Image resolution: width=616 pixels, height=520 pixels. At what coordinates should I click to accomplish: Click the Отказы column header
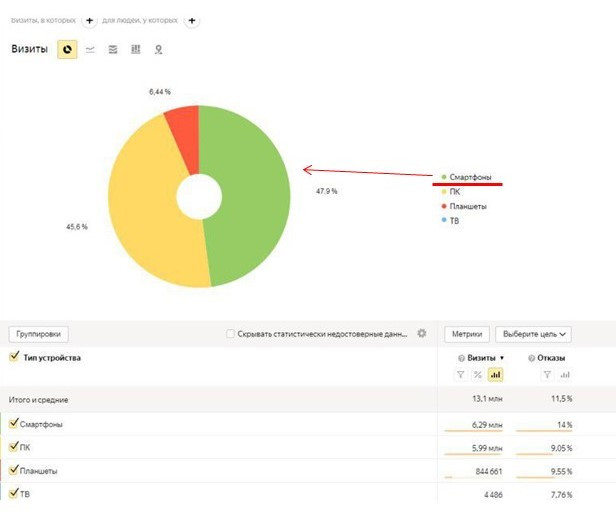pyautogui.click(x=551, y=358)
